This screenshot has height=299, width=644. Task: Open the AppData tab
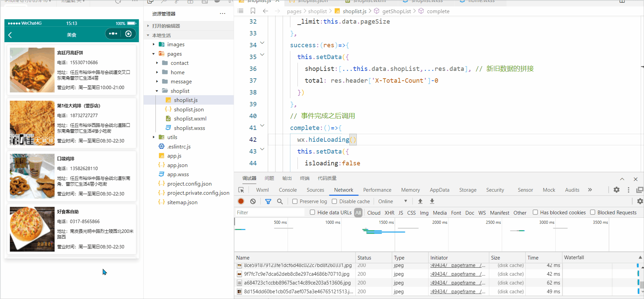439,190
